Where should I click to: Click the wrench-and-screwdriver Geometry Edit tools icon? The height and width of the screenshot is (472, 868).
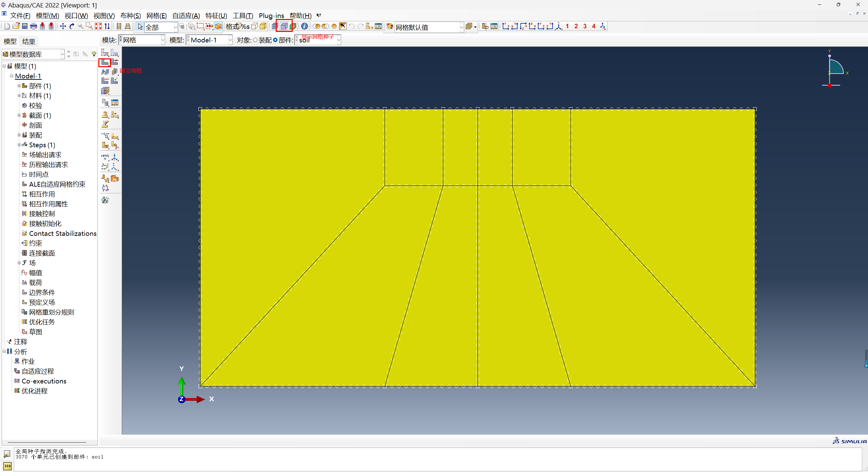click(x=105, y=200)
